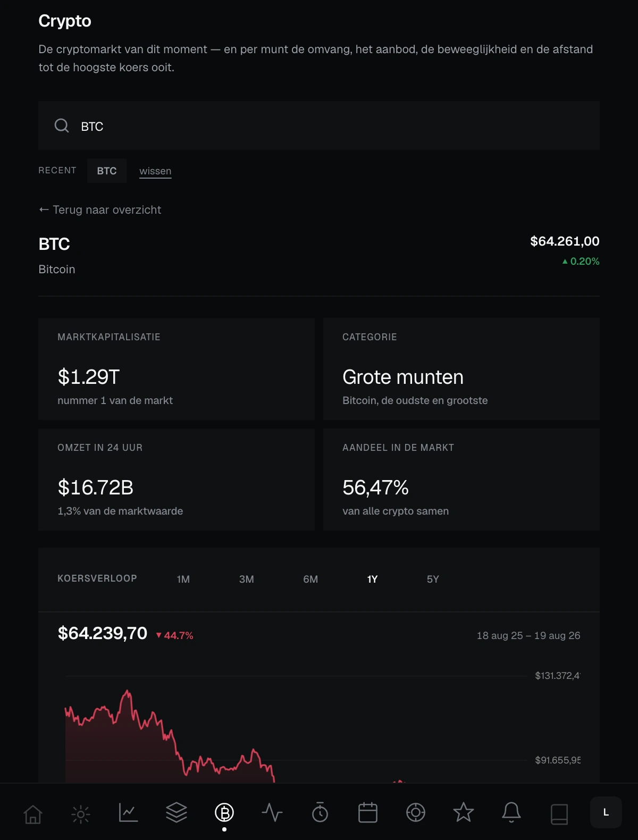Open the home icon in bottom navigation
The width and height of the screenshot is (638, 840).
click(x=33, y=813)
